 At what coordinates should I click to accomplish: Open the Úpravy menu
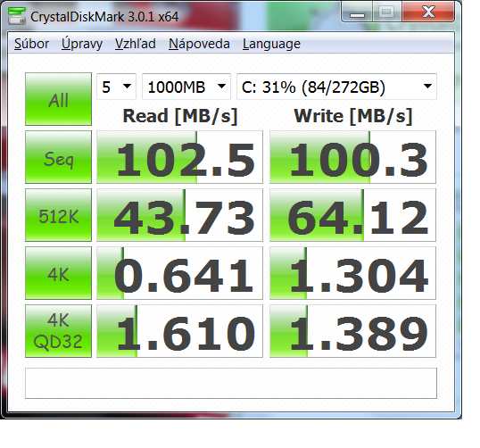tap(82, 44)
